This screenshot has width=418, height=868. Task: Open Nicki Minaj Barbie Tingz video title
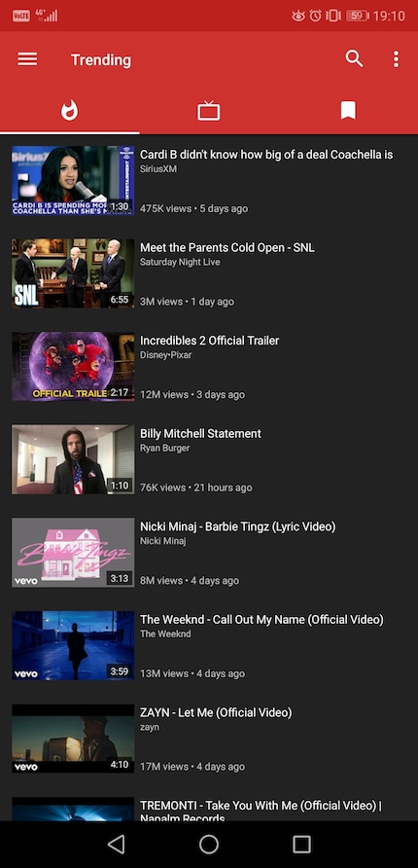(x=238, y=526)
